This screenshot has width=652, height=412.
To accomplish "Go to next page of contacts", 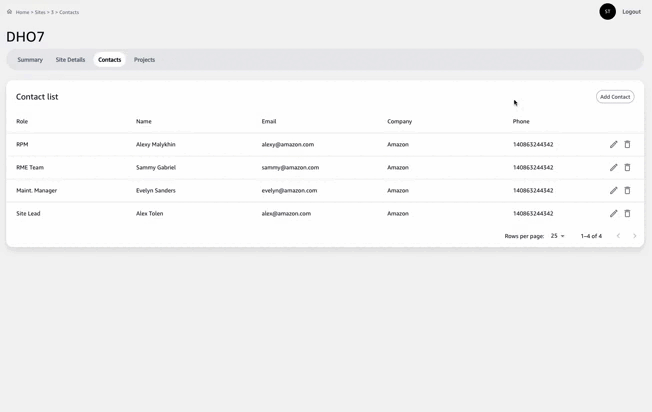I will point(634,236).
